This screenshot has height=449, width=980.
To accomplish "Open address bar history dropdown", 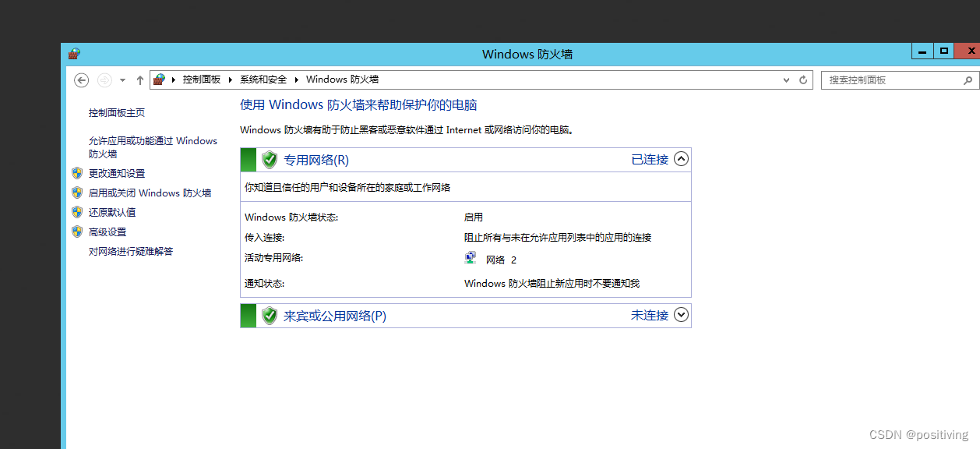I will [786, 80].
